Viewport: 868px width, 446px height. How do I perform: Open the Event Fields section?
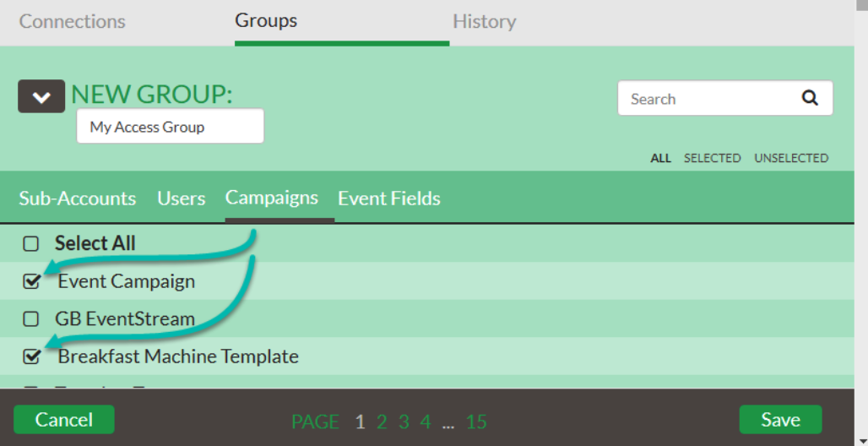coord(389,199)
